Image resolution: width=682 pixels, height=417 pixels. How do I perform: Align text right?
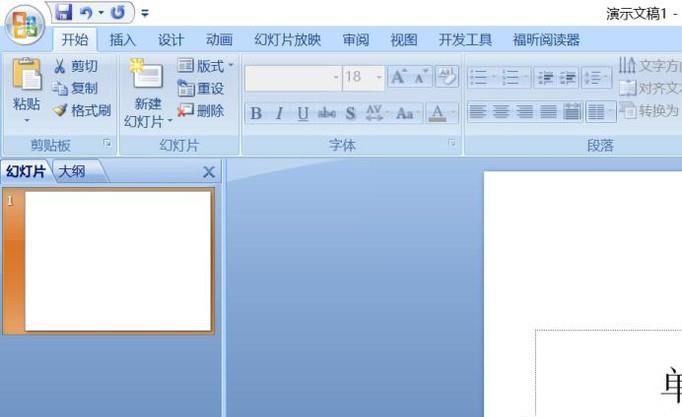pyautogui.click(x=525, y=112)
